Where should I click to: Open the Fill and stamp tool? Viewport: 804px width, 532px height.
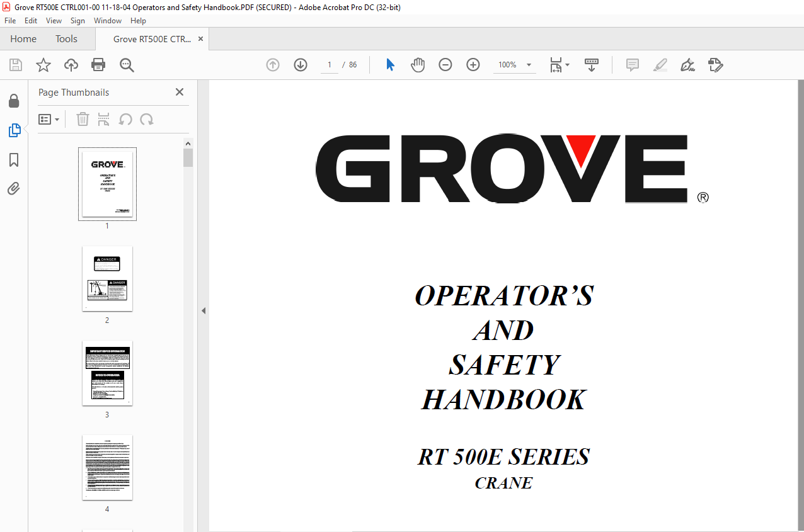[x=715, y=65]
